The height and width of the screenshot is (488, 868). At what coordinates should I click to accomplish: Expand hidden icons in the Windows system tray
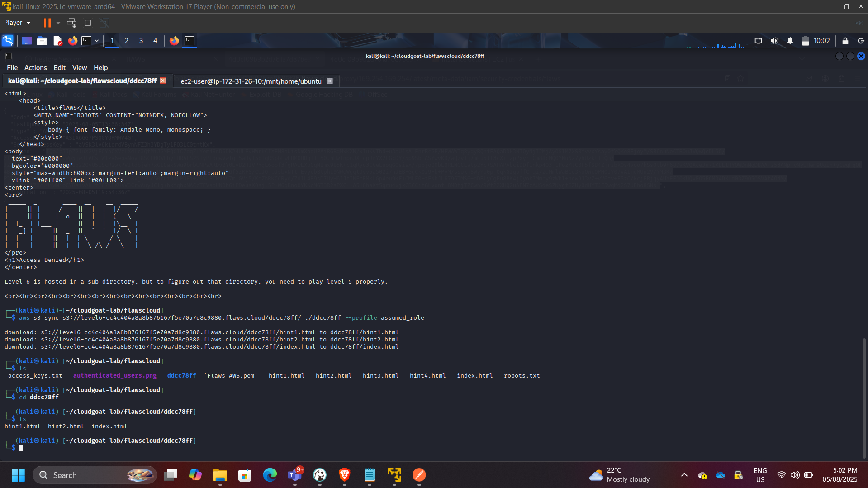[684, 475]
